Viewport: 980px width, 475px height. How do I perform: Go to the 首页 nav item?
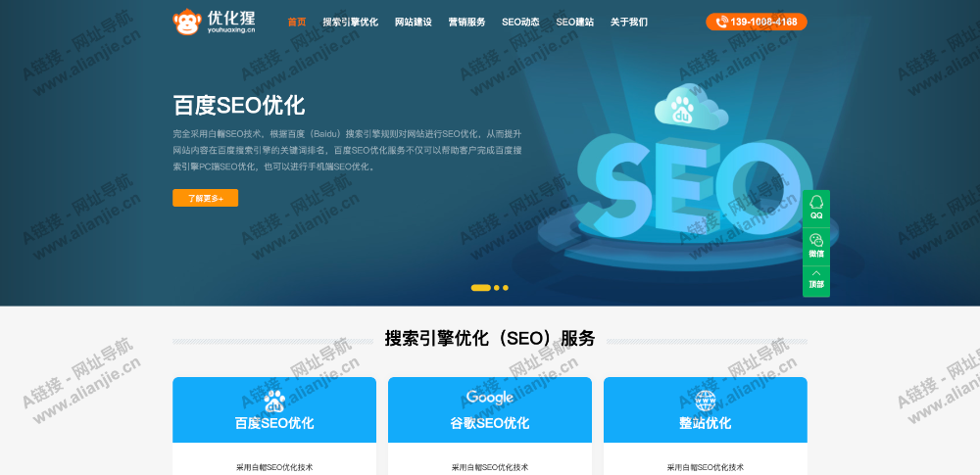[297, 22]
